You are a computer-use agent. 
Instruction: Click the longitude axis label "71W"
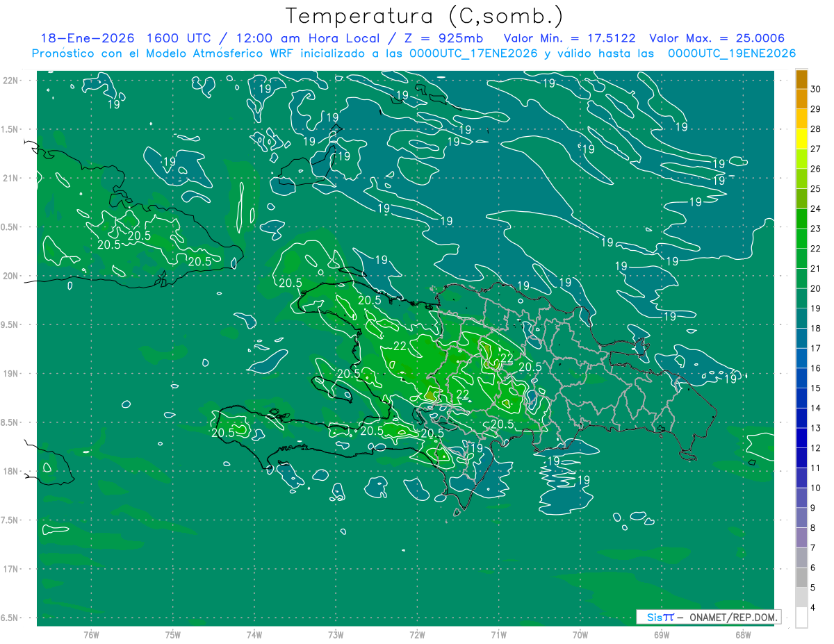coord(498,635)
